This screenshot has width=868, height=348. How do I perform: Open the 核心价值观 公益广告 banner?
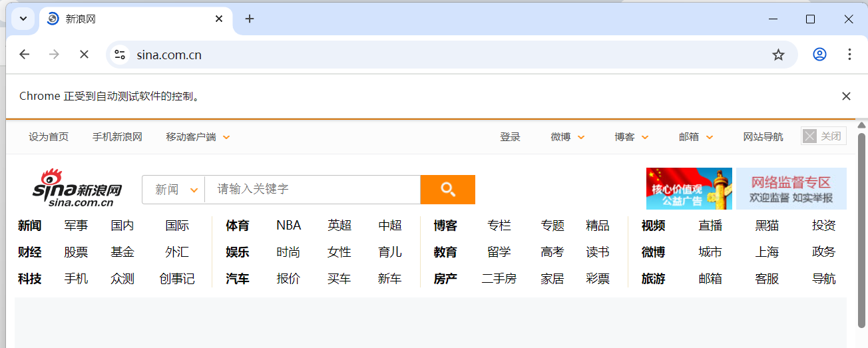[x=689, y=188]
